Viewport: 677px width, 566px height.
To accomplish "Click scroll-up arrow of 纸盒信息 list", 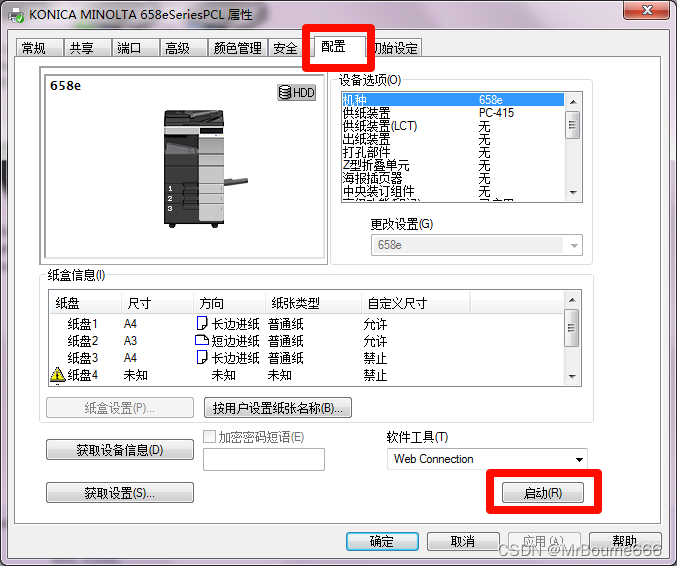I will pos(572,300).
